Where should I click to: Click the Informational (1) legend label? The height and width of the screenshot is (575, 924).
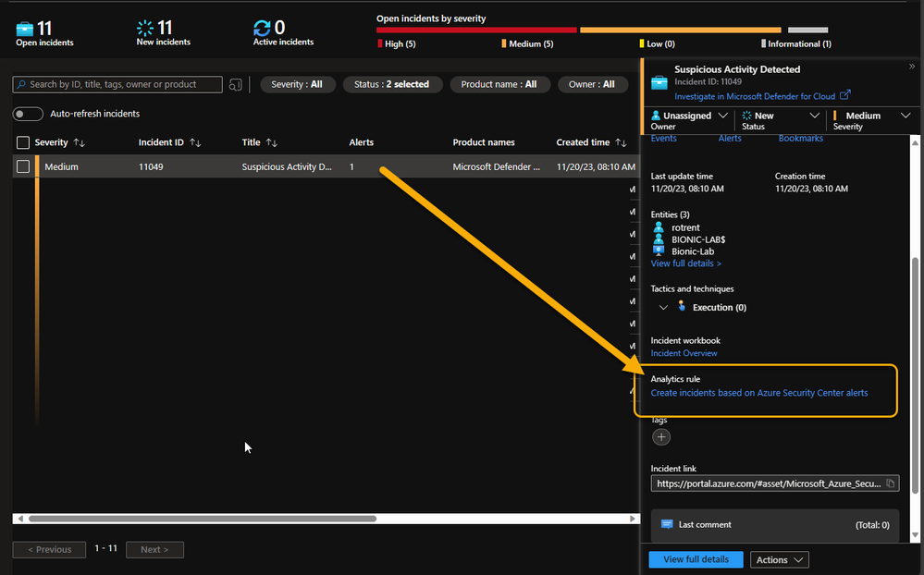point(800,43)
